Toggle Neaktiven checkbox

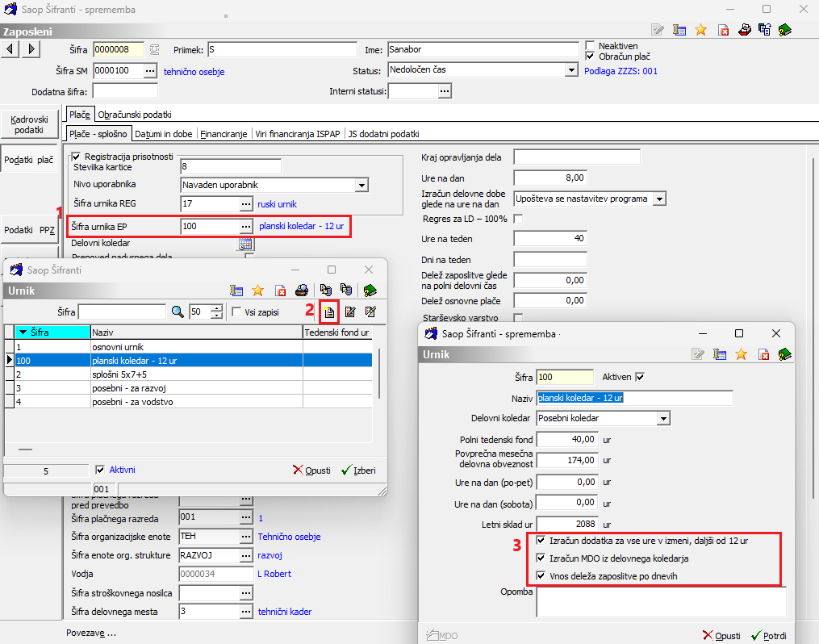(x=590, y=46)
